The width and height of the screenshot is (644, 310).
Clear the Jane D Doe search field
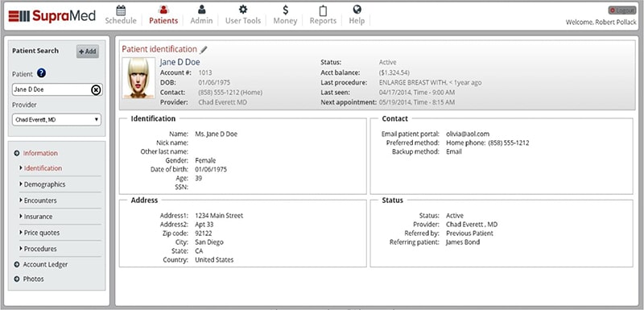click(x=96, y=89)
